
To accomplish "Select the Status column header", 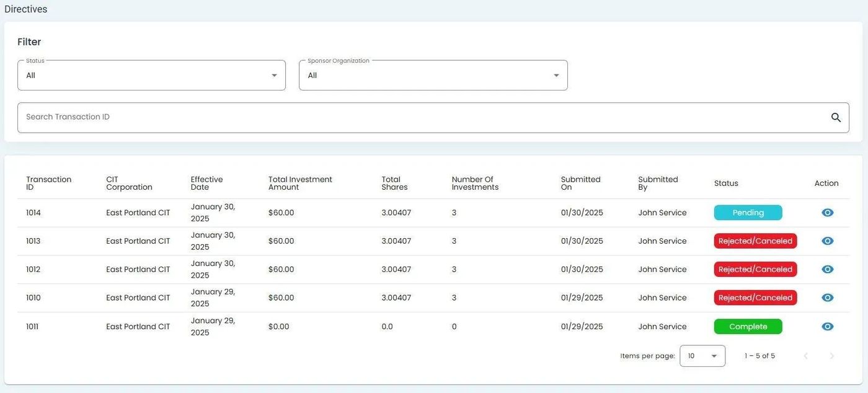I will pyautogui.click(x=726, y=183).
